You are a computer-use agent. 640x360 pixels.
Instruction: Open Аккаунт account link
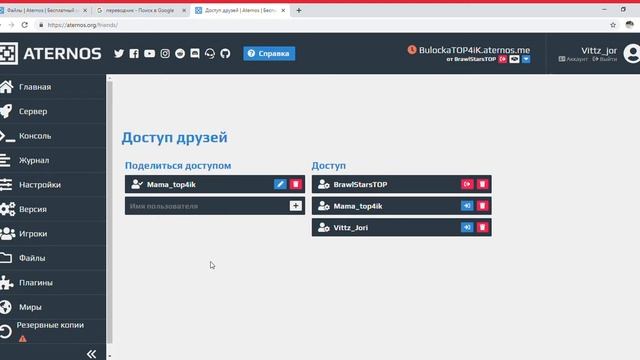pyautogui.click(x=573, y=59)
